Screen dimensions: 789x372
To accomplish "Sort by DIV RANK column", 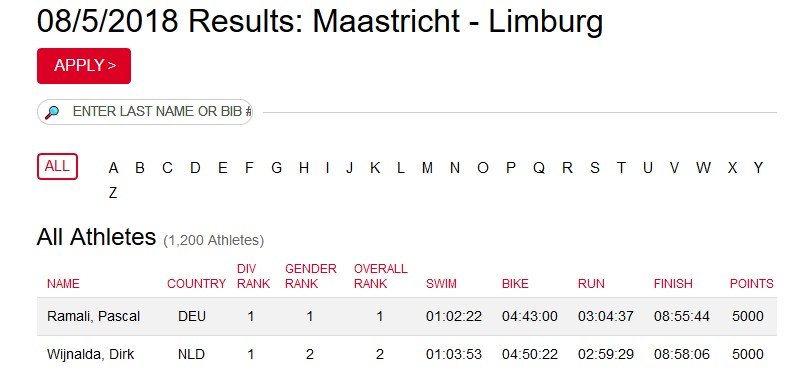I will click(x=253, y=276).
